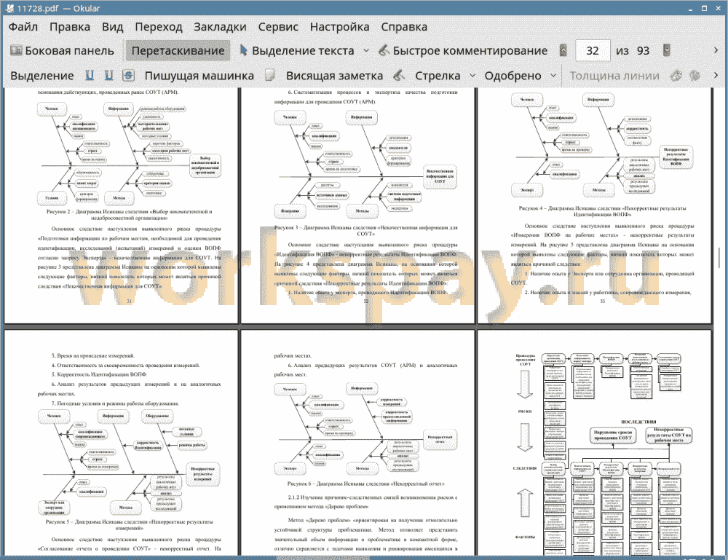Screen dimensions: 728x560
Task: Select the Выделение текста tool
Action: click(x=297, y=51)
